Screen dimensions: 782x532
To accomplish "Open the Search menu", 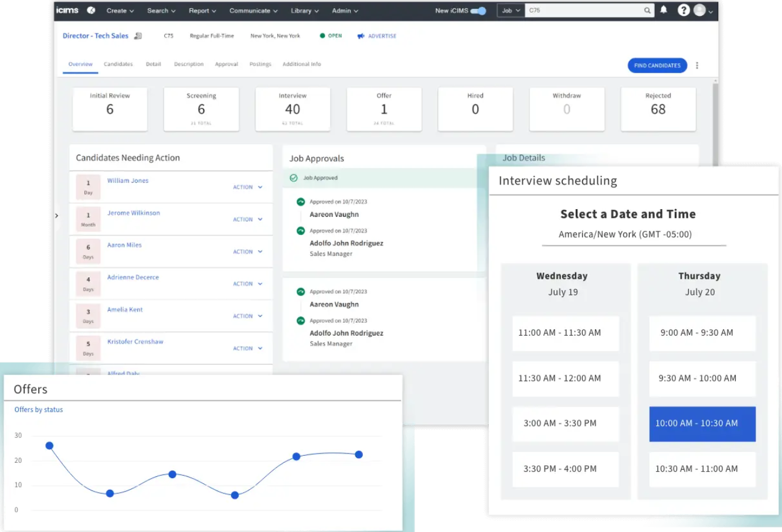I will [x=161, y=11].
